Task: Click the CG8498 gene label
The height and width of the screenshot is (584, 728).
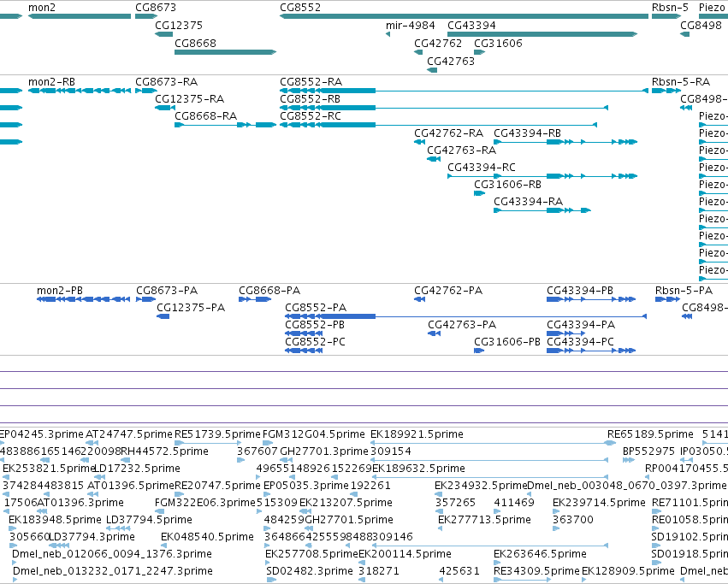Action: (x=701, y=25)
